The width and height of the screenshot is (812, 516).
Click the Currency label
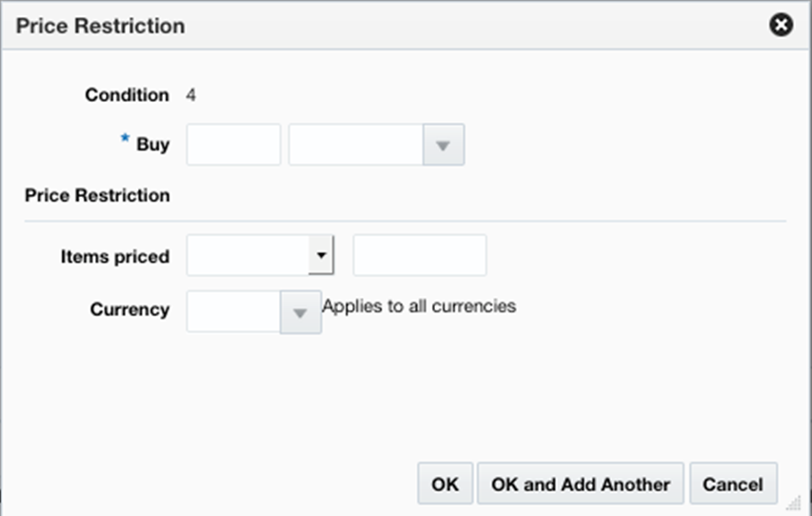[129, 309]
